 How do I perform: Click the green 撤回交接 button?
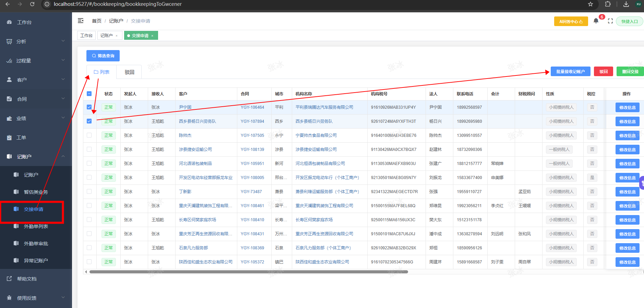630,71
